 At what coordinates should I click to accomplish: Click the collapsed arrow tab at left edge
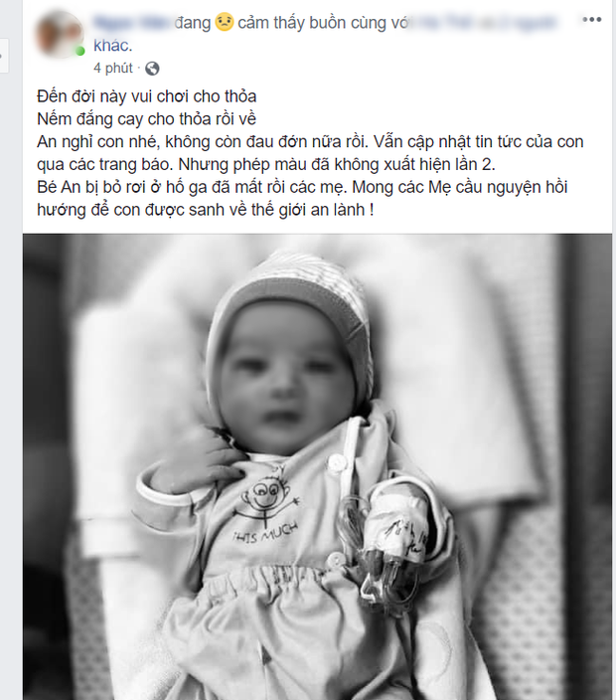click(4, 56)
